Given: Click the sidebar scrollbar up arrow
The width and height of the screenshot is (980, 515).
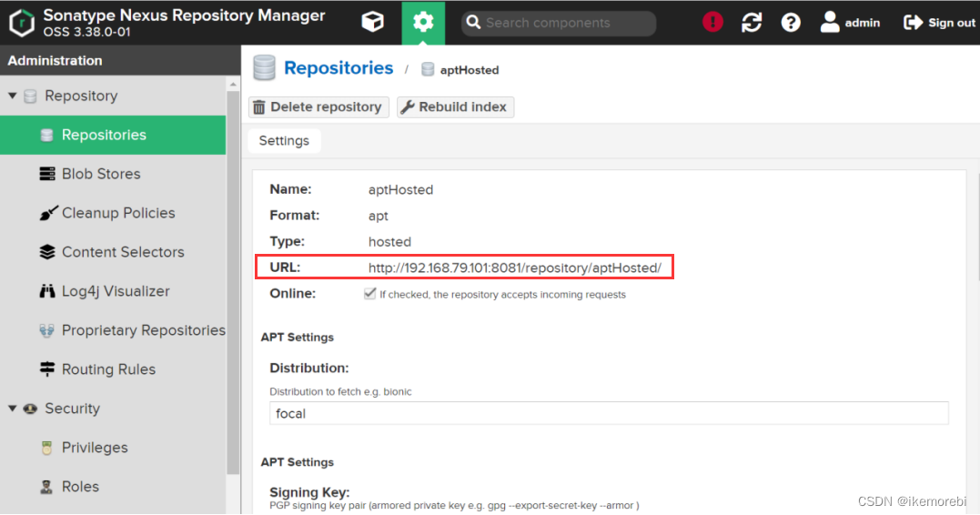Looking at the screenshot, I should pos(233,84).
